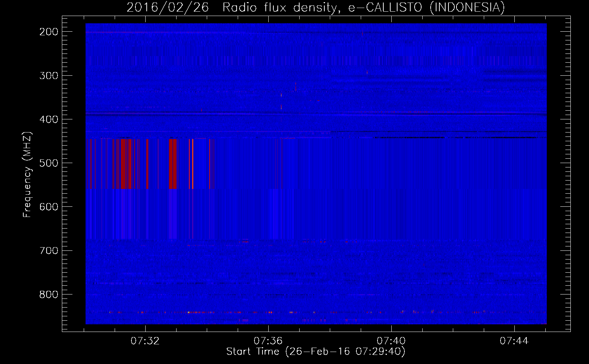Click the 07:32 time tick label
The height and width of the screenshot is (364, 589).
[145, 341]
